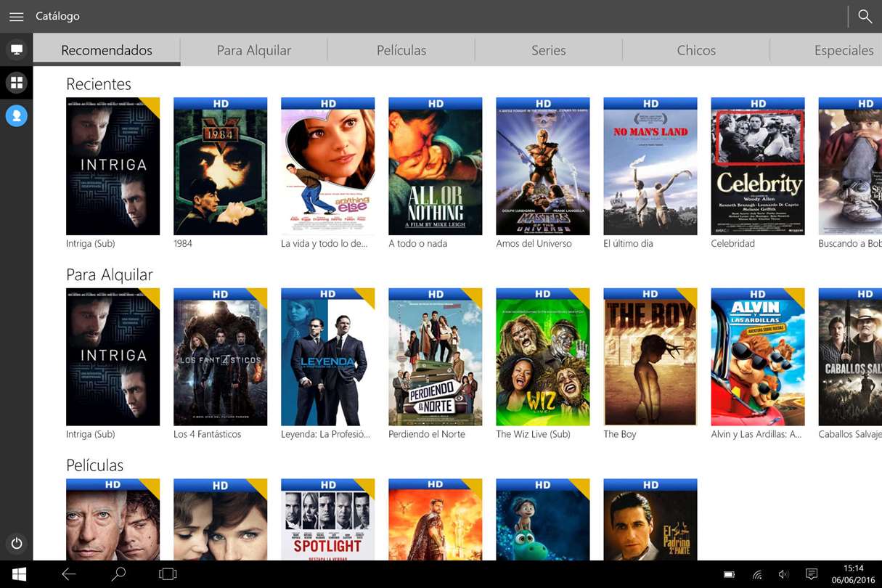Image resolution: width=882 pixels, height=588 pixels.
Task: Open Intriga poster in Recientes row
Action: coord(113,166)
